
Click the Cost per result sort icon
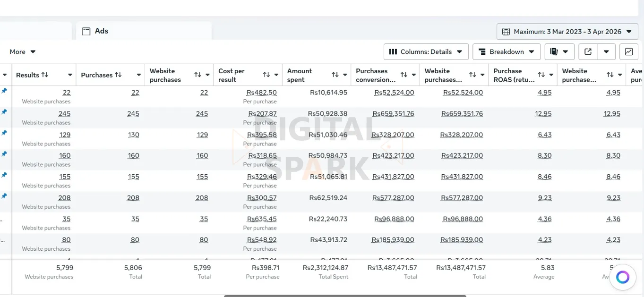coord(266,75)
